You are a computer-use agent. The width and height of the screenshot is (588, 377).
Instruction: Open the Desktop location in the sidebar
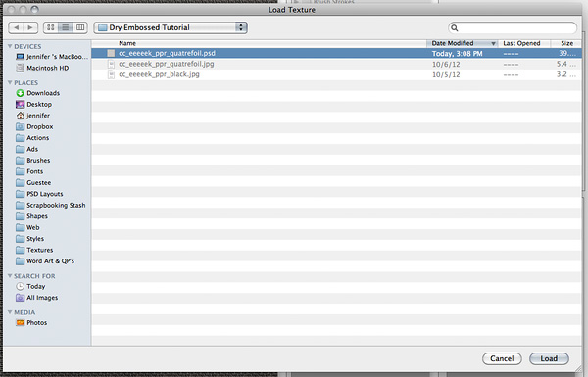coord(33,104)
